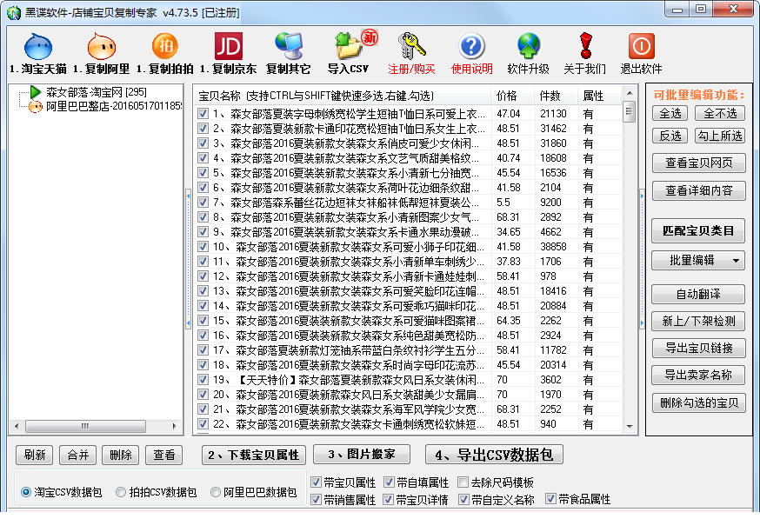
Task: Select row 17 灯笼袖系带蓝白条纹衬衫 item
Action: (349, 349)
